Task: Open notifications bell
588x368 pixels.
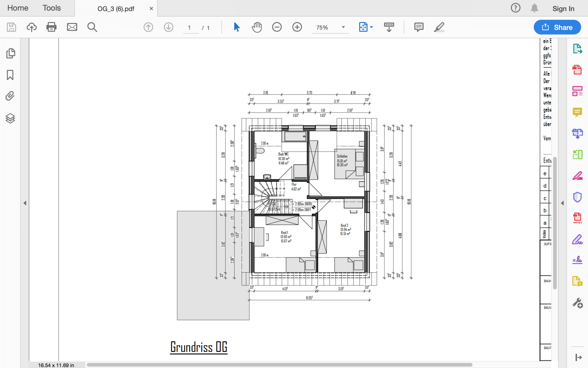Action: point(534,8)
